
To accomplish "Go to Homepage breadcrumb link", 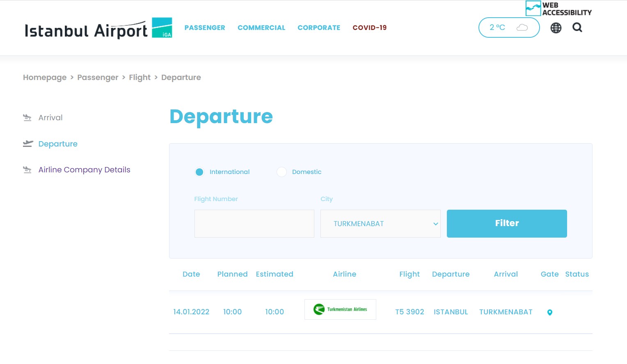I will click(45, 78).
